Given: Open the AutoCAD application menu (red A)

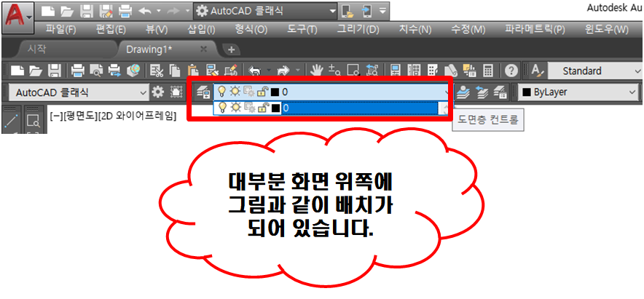Looking at the screenshot, I should pos(17,17).
